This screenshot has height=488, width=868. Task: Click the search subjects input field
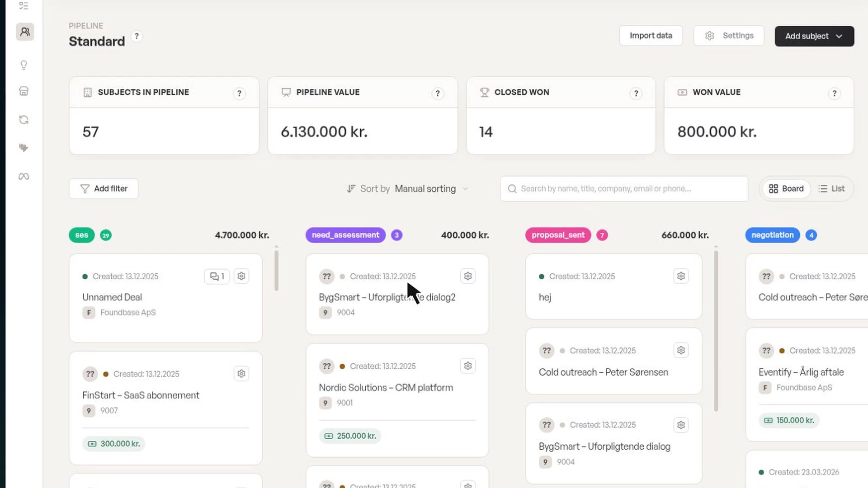[x=624, y=189]
